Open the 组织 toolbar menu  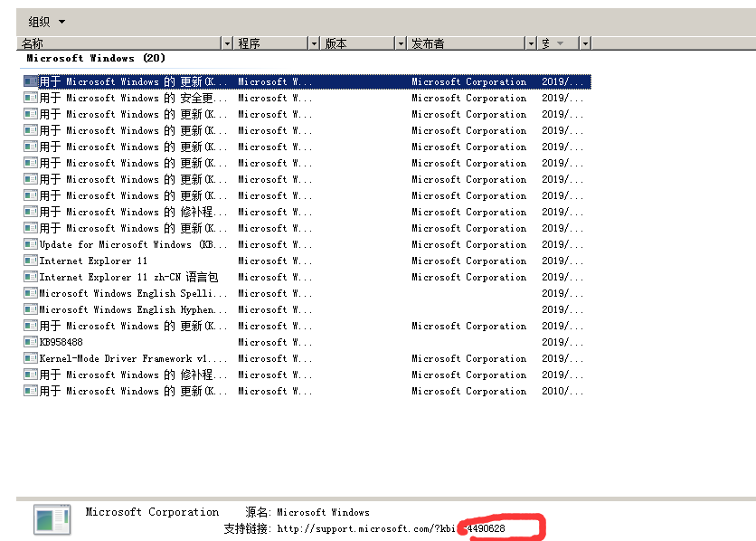click(x=46, y=21)
